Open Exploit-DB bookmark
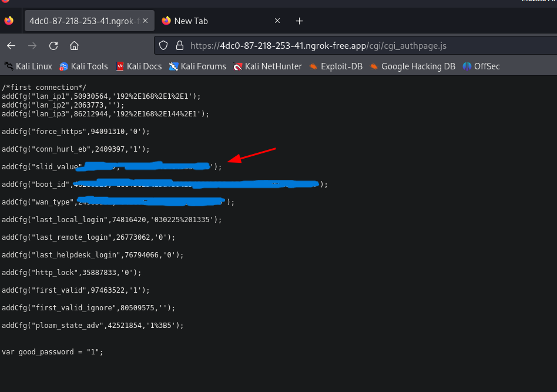Image resolution: width=557 pixels, height=392 pixels. (x=335, y=66)
